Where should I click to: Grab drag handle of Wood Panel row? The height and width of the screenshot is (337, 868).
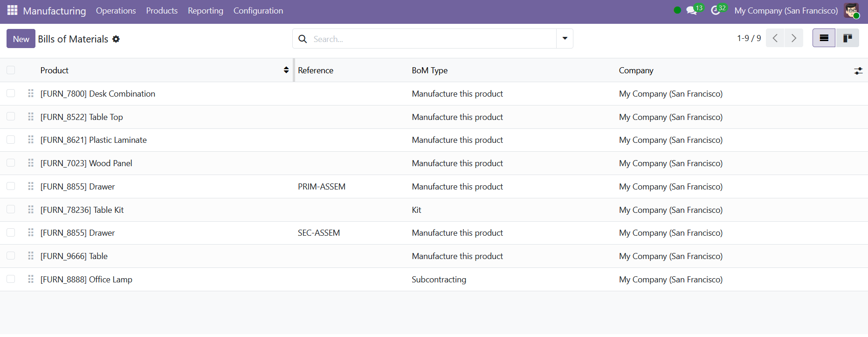31,163
